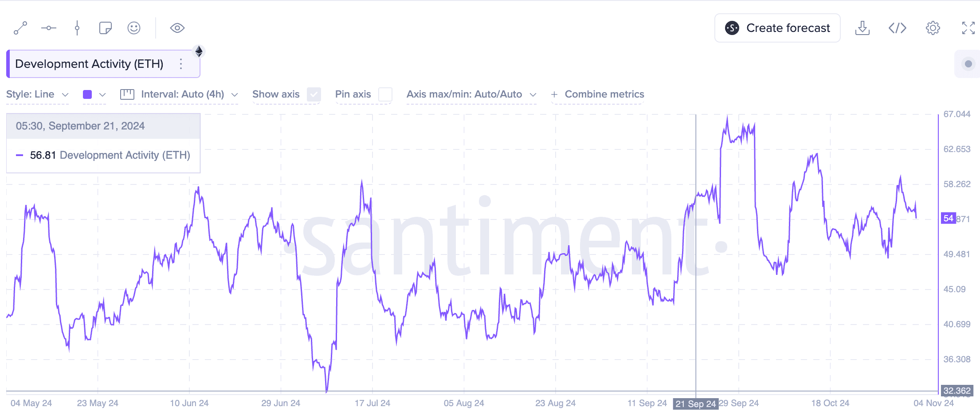Open the emoji picker tool
The height and width of the screenshot is (415, 980).
134,28
